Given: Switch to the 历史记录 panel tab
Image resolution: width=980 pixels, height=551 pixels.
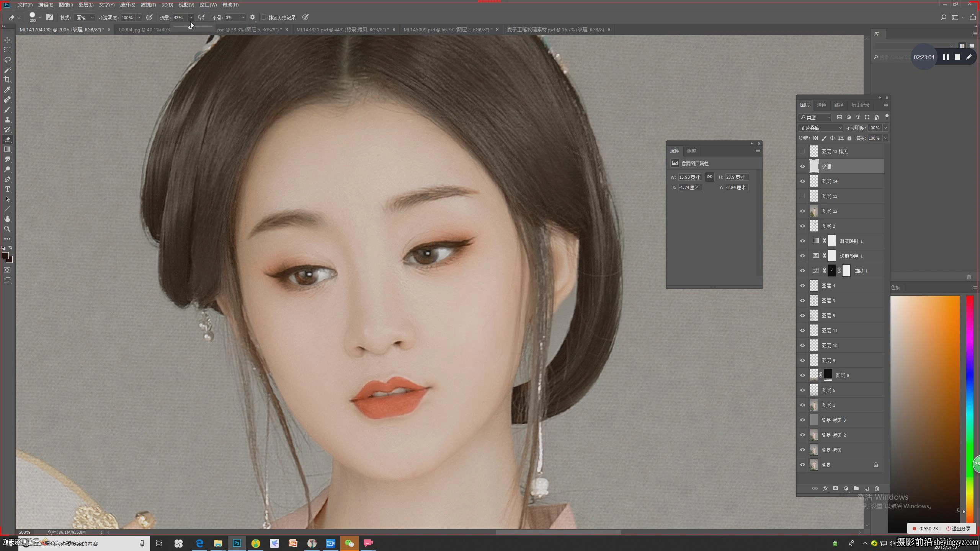Looking at the screenshot, I should pyautogui.click(x=860, y=105).
